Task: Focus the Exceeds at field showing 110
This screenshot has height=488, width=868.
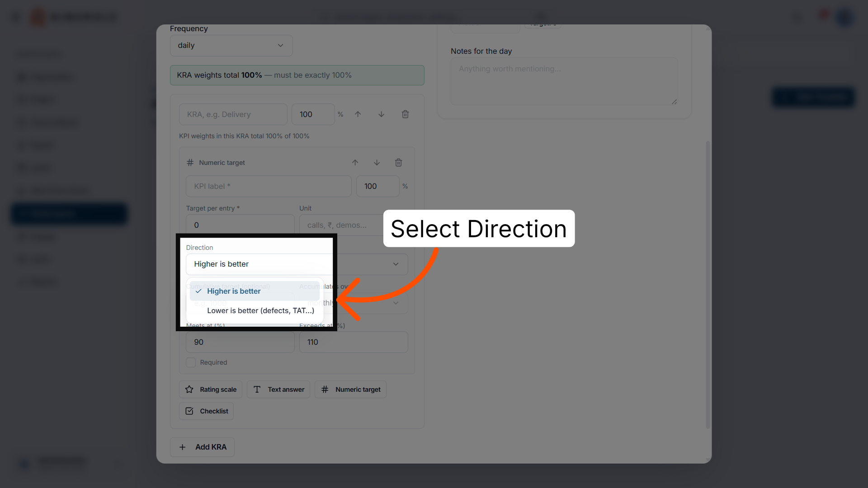Action: tap(354, 342)
